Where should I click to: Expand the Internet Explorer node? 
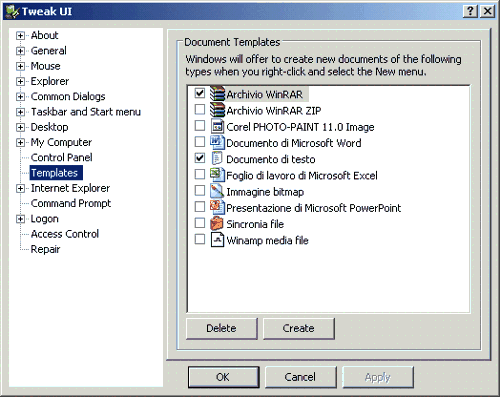[x=20, y=189]
